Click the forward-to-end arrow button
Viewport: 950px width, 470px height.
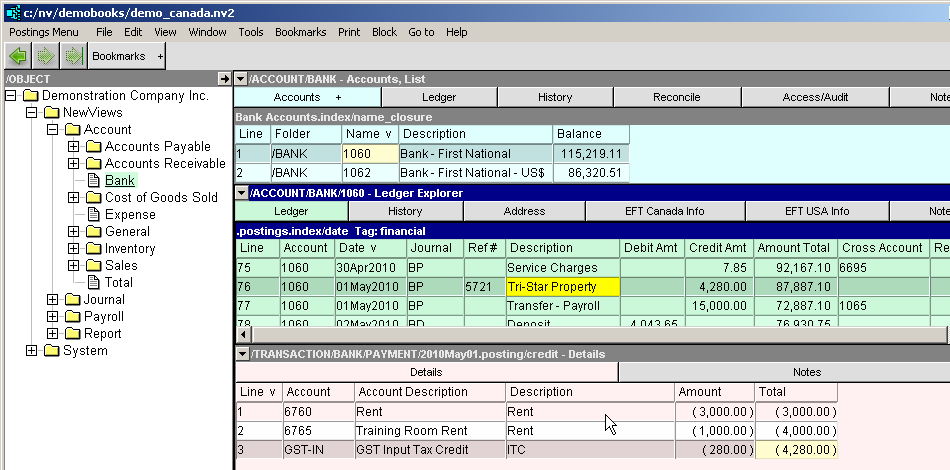[71, 57]
